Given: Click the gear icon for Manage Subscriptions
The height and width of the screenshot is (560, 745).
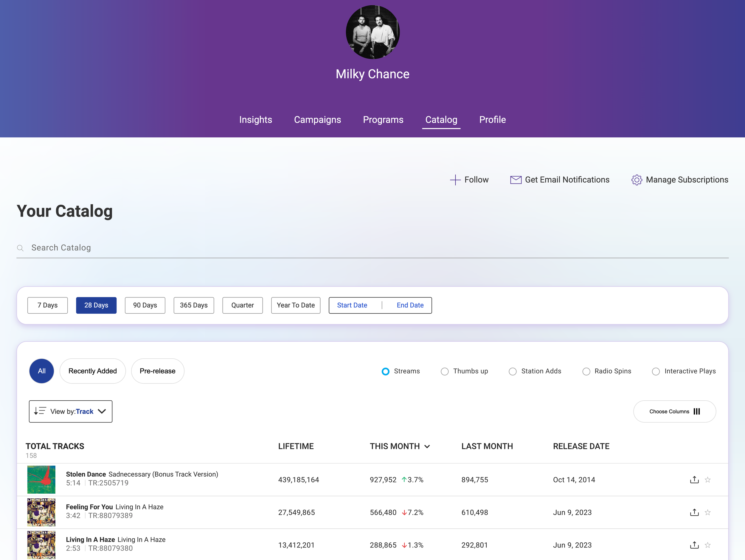Looking at the screenshot, I should click(637, 180).
